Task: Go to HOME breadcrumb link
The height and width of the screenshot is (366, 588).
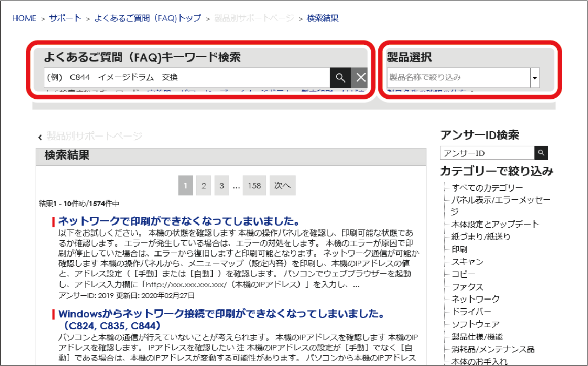Action: point(24,18)
